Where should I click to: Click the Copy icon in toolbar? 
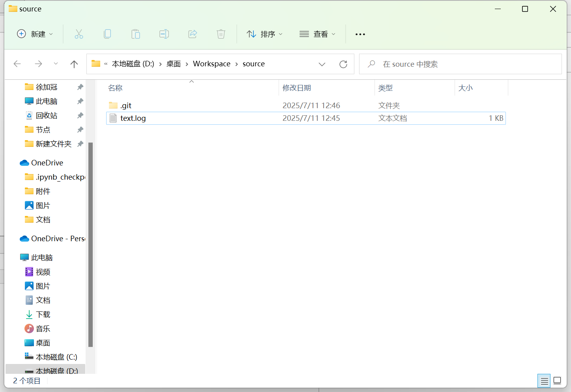point(107,34)
